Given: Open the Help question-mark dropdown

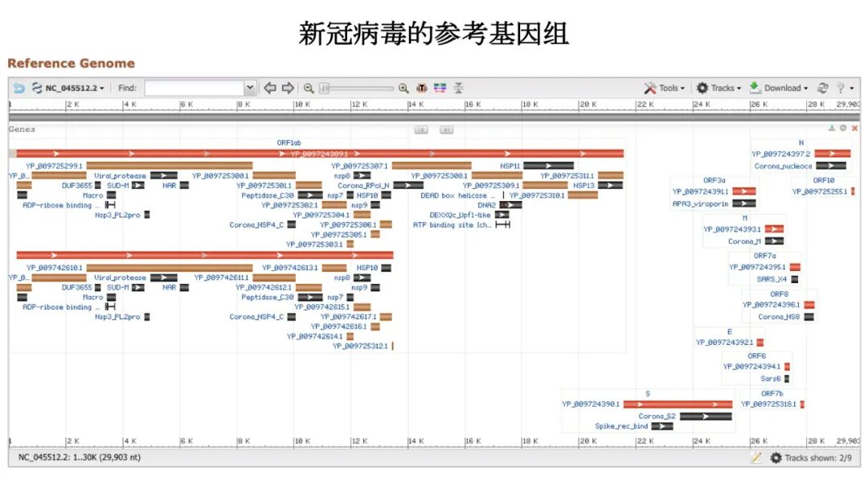Looking at the screenshot, I should click(x=842, y=88).
